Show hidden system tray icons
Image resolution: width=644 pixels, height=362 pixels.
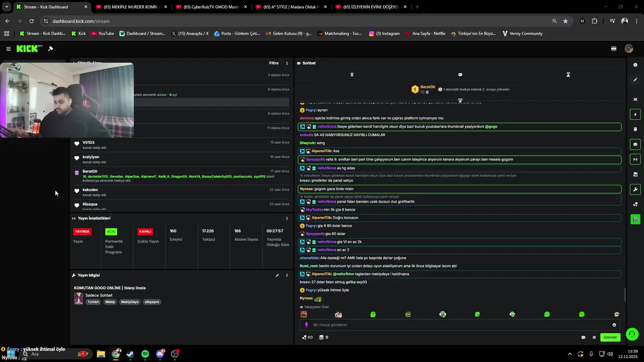tap(570, 354)
